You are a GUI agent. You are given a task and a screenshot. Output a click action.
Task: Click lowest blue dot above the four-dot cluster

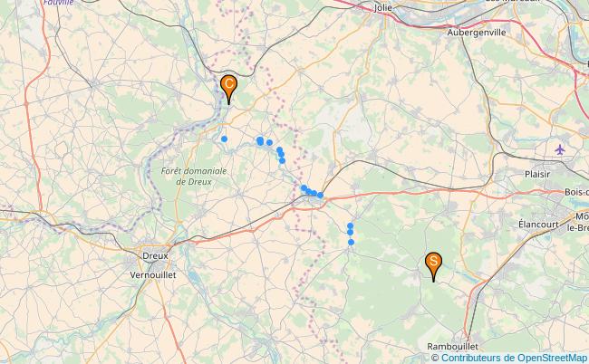(282, 161)
